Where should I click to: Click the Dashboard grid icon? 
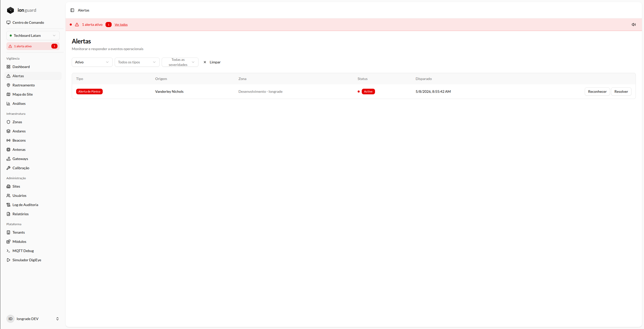(x=8, y=67)
